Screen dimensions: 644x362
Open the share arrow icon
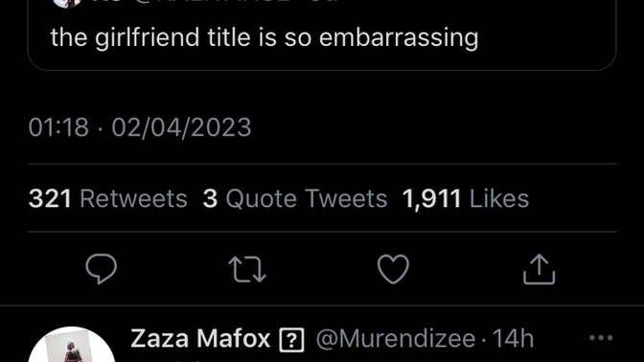point(539,269)
